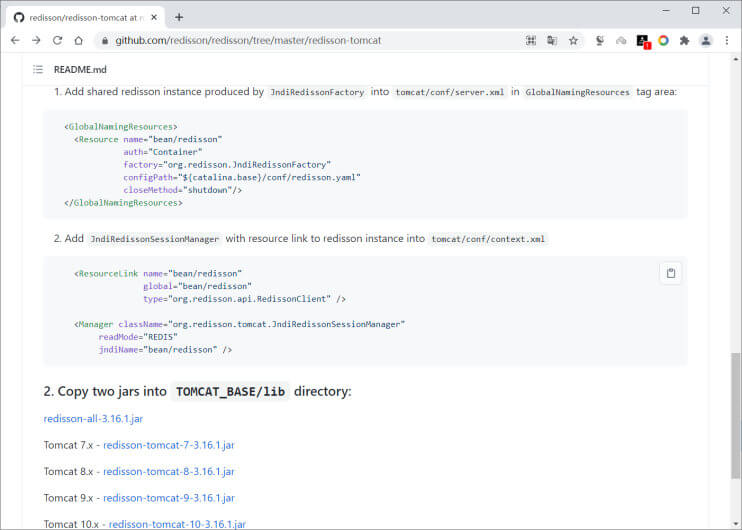
Task: Open redisson-tomcat-8-3.16.1.jar link
Action: (x=169, y=472)
